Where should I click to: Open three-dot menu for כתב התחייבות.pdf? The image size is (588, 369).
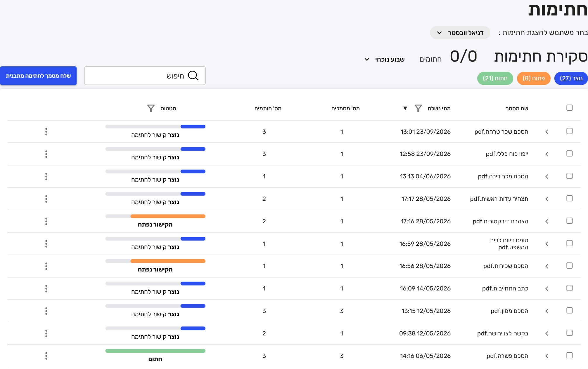[x=46, y=288]
